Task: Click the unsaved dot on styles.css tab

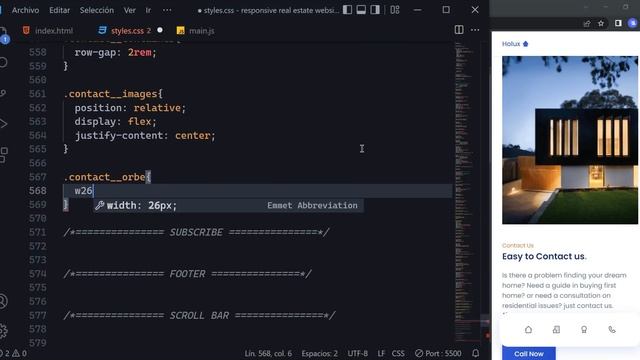Action: click(x=160, y=30)
